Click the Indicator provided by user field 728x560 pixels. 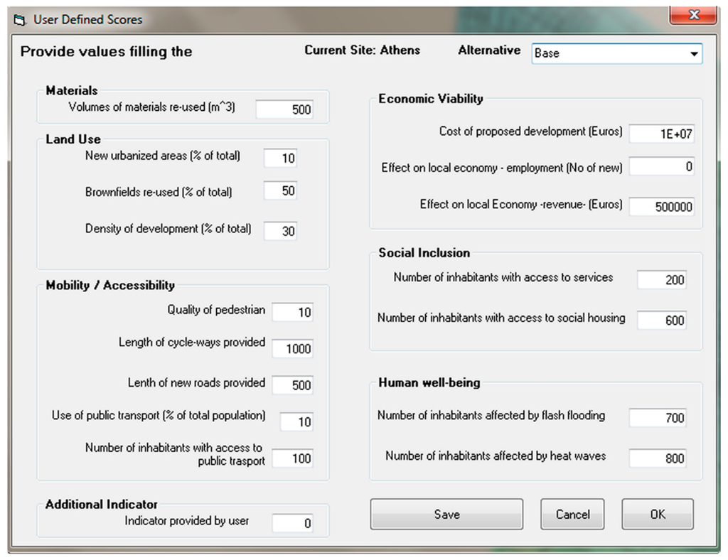point(292,523)
